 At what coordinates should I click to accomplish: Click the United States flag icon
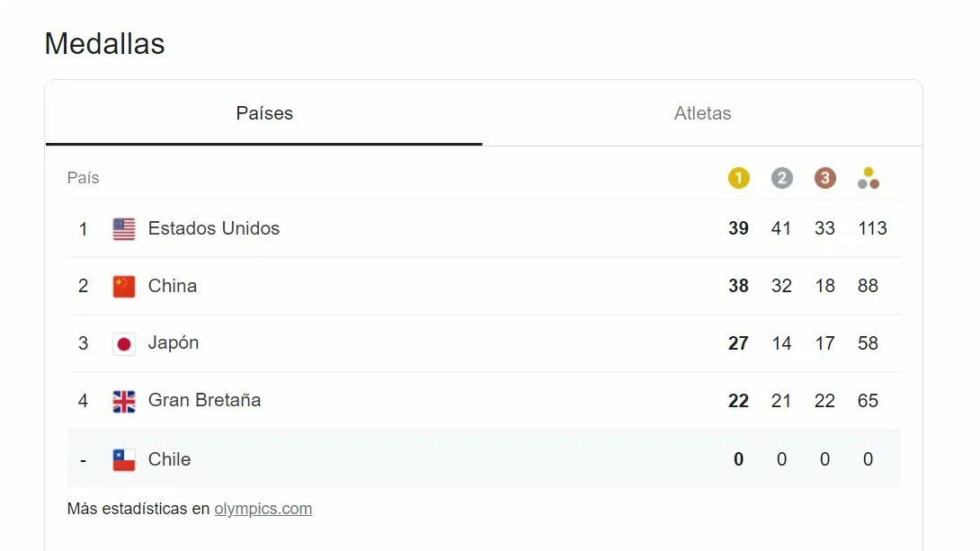[124, 229]
